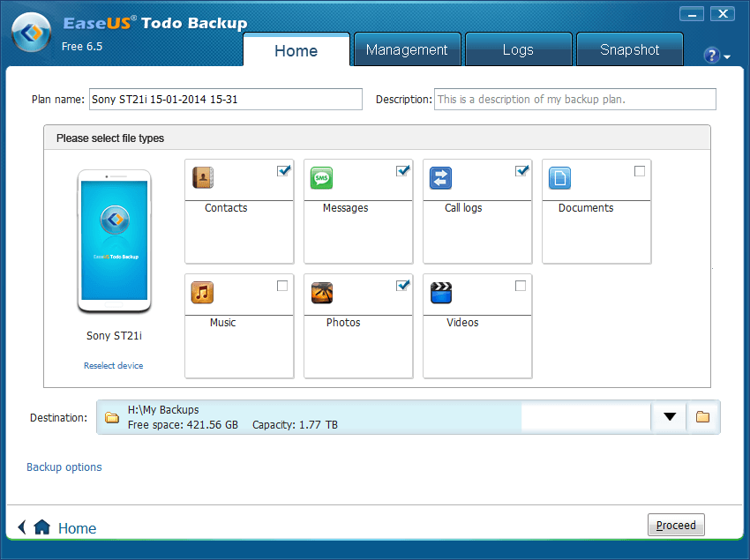
Task: Click the Call logs sync icon
Action: (440, 177)
